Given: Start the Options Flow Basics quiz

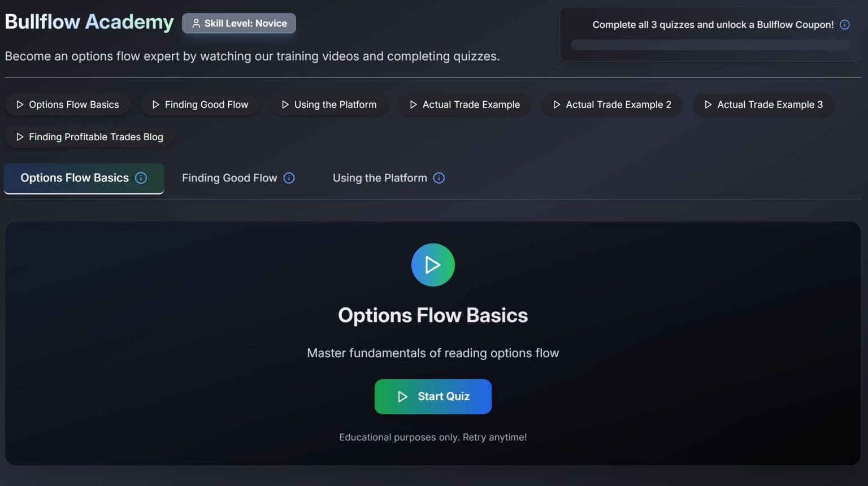Looking at the screenshot, I should click(x=433, y=397).
